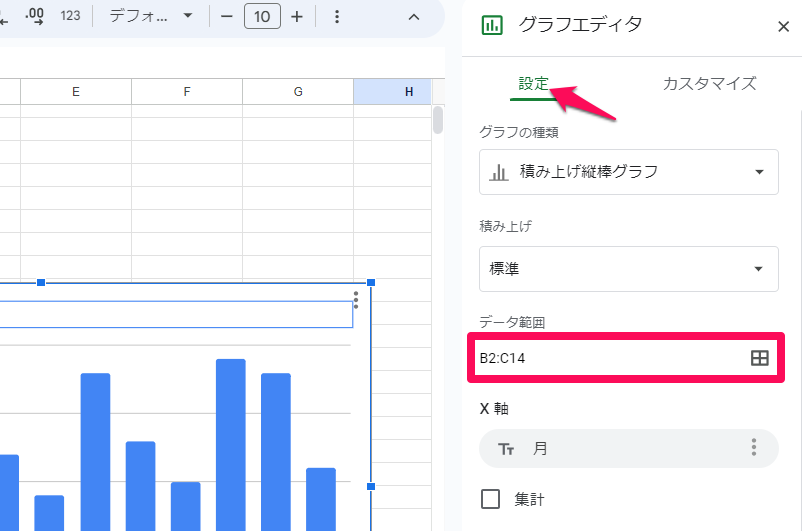Click the graph editor chart icon
802x531 pixels.
pyautogui.click(x=492, y=25)
